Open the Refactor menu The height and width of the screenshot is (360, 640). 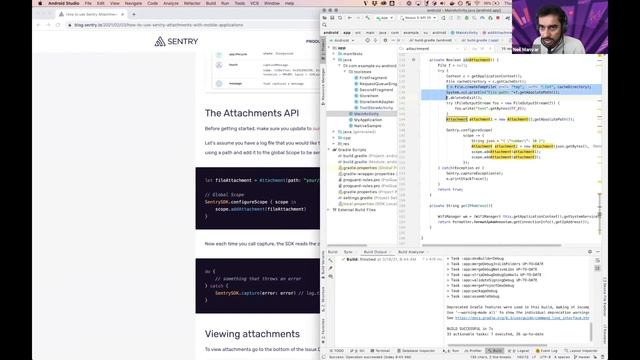click(192, 3)
